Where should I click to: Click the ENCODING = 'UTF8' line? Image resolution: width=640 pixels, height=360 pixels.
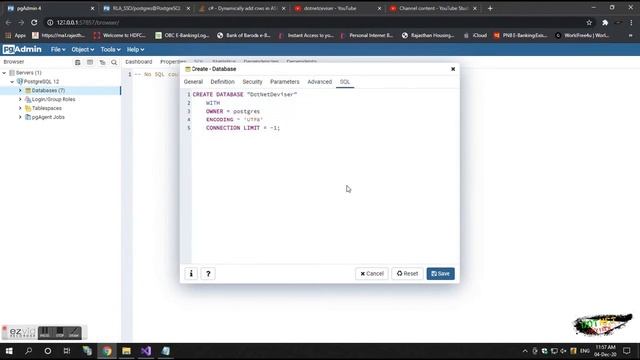point(234,120)
